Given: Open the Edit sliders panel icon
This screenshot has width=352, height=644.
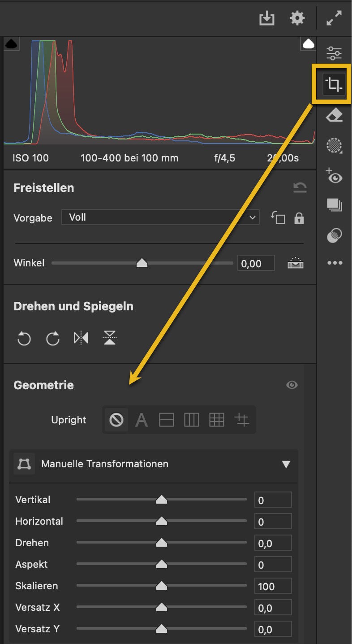Looking at the screenshot, I should coord(334,53).
